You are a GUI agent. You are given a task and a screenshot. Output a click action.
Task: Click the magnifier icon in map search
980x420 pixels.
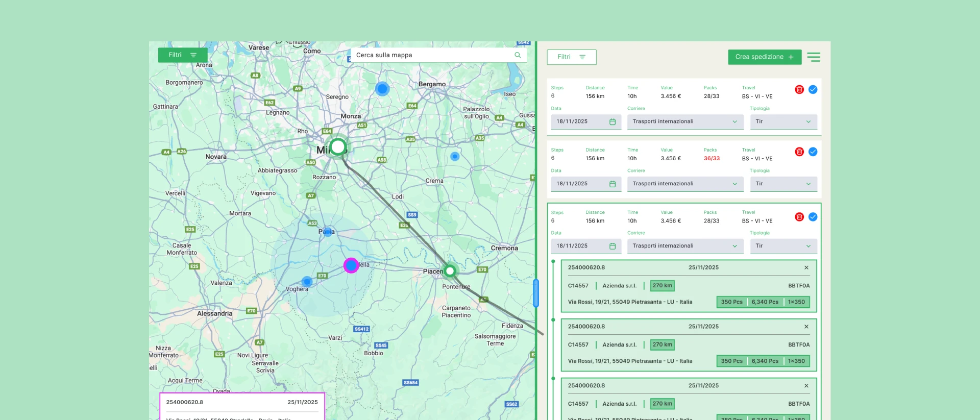tap(518, 55)
